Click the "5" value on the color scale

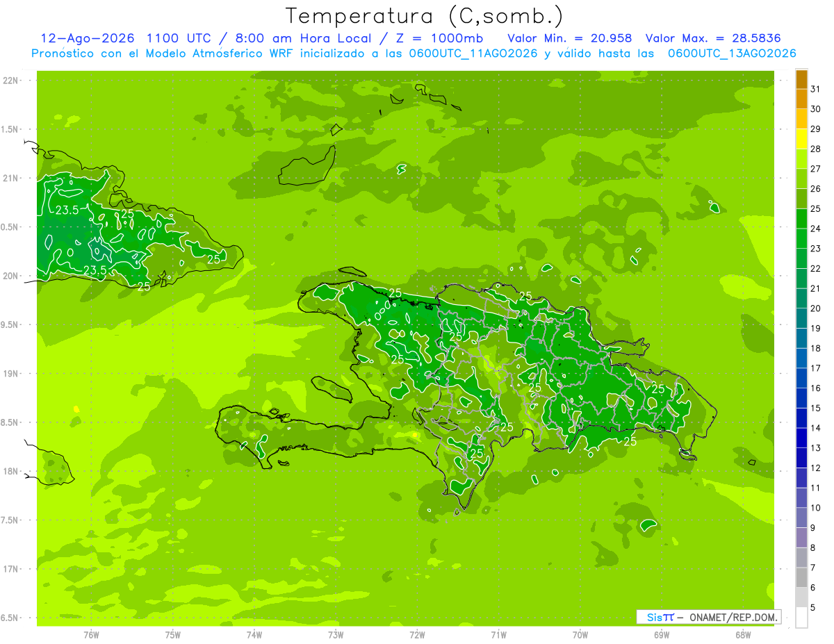click(812, 608)
